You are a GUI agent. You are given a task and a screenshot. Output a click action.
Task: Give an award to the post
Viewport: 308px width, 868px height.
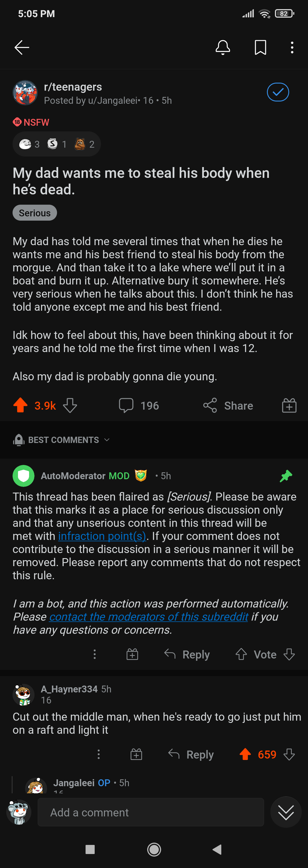pyautogui.click(x=289, y=405)
